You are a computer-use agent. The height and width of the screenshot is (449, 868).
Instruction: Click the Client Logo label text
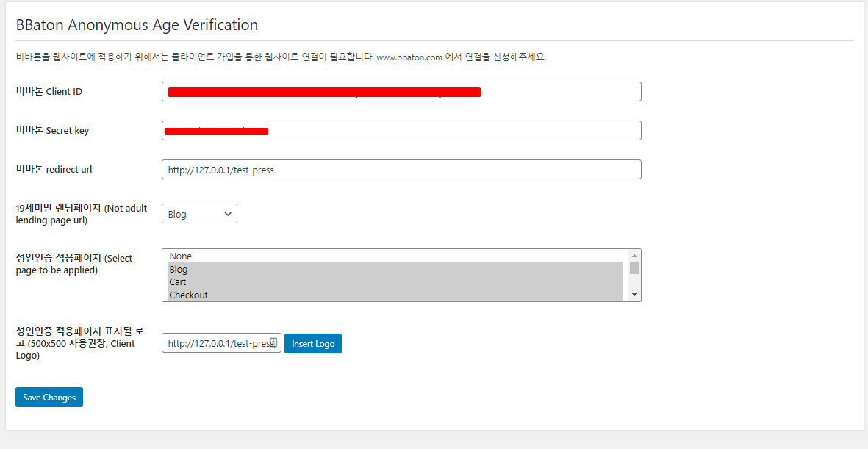(79, 343)
